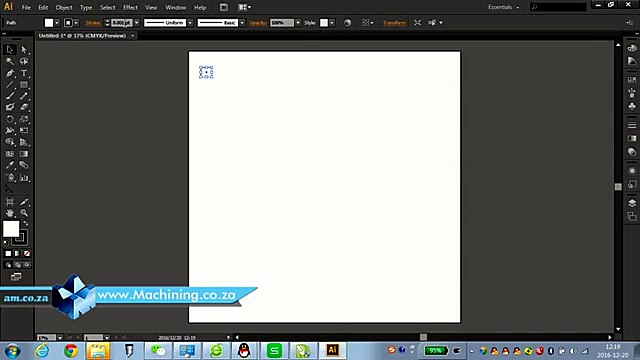Open the Graphic Styles panel
640x360 pixels.
(x=632, y=184)
